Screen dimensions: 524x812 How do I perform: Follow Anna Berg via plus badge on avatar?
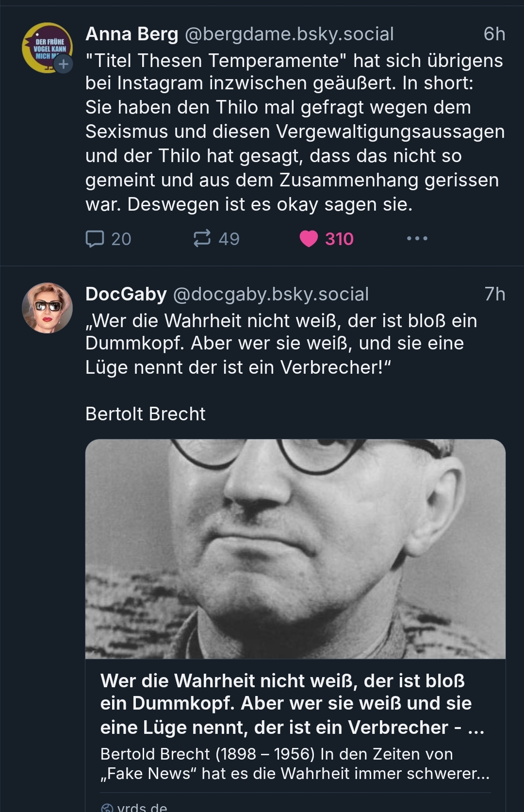click(63, 64)
